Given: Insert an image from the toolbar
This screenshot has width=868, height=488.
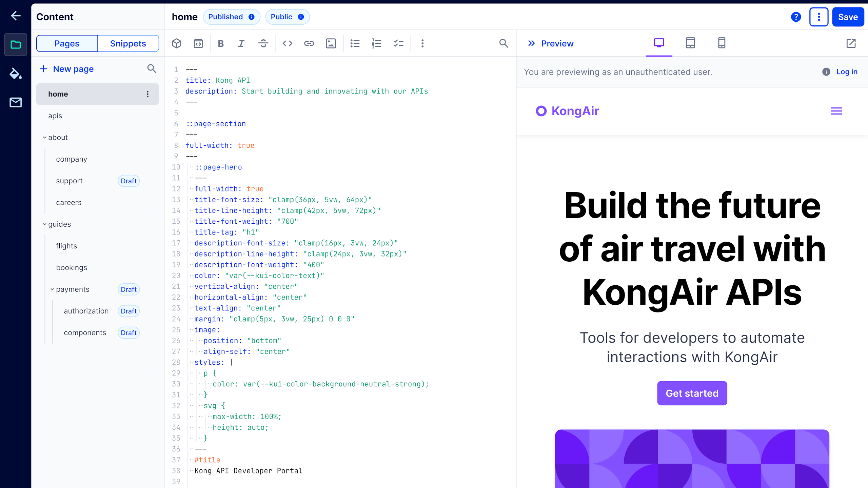Looking at the screenshot, I should [331, 43].
